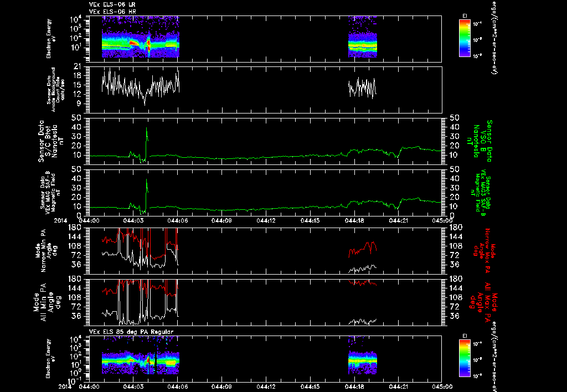Viewport: 567px width, 392px height.
Task: Click the 'VEx ELS-06 HR' title text
Action: 112,12
